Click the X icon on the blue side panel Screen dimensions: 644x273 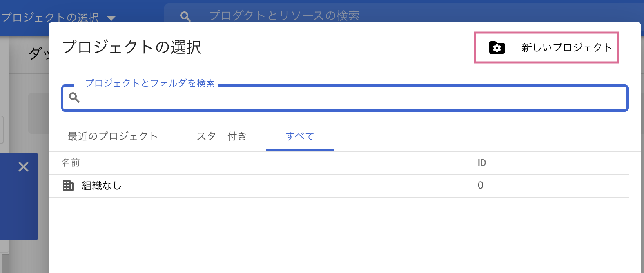[x=24, y=167]
